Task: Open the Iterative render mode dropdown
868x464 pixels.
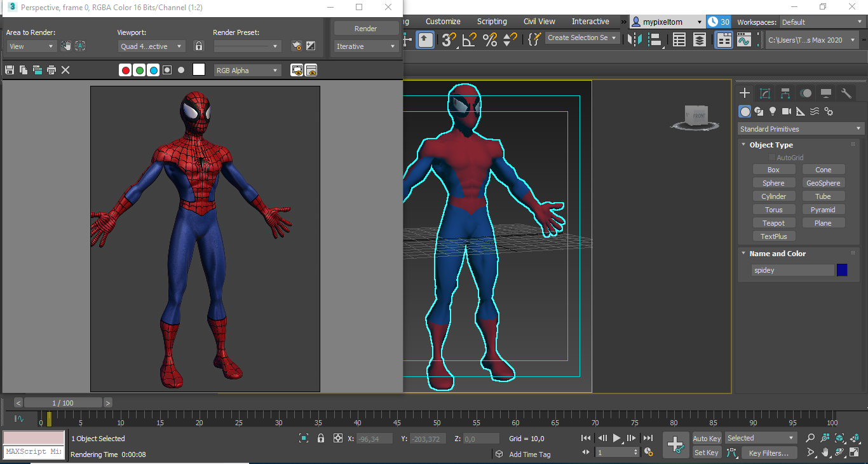Action: click(x=366, y=46)
